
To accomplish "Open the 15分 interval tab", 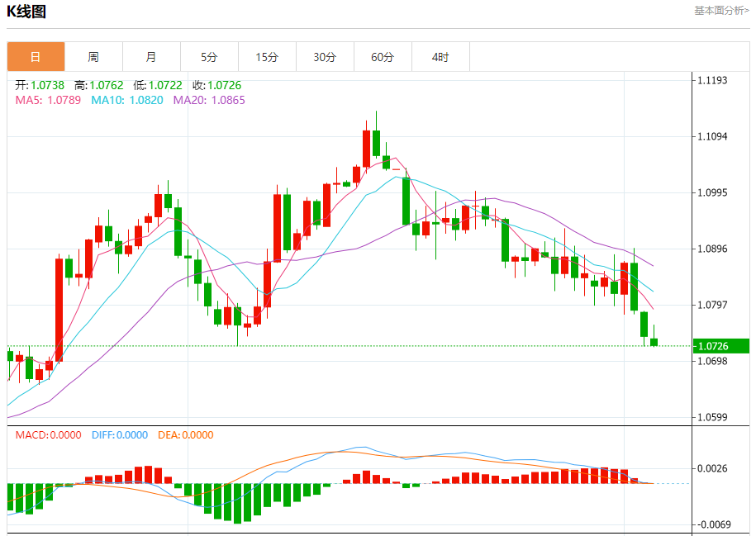I will click(267, 57).
